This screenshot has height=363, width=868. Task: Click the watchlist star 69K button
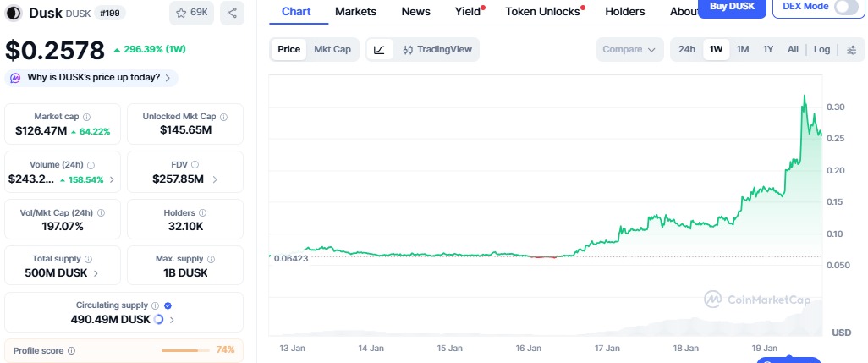click(191, 13)
